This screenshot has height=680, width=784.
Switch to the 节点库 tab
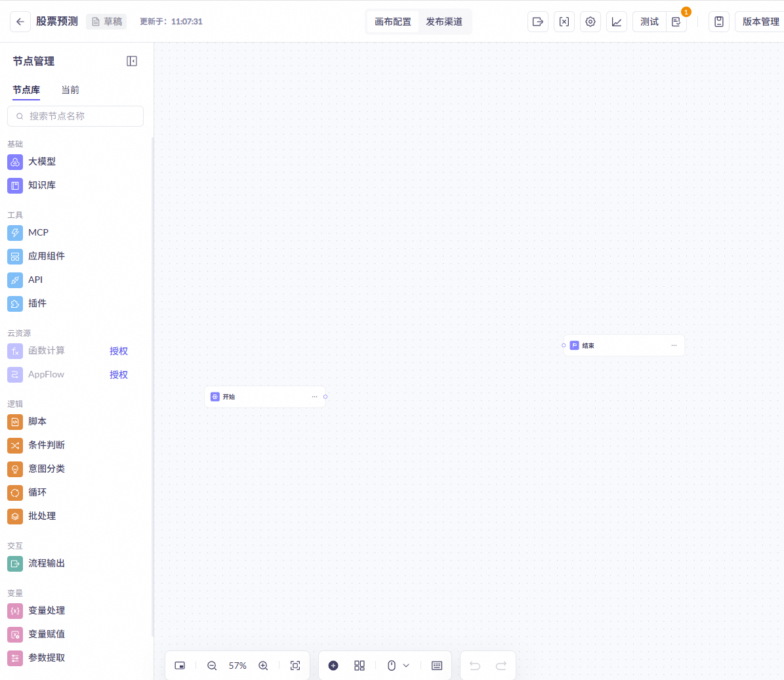tap(26, 90)
